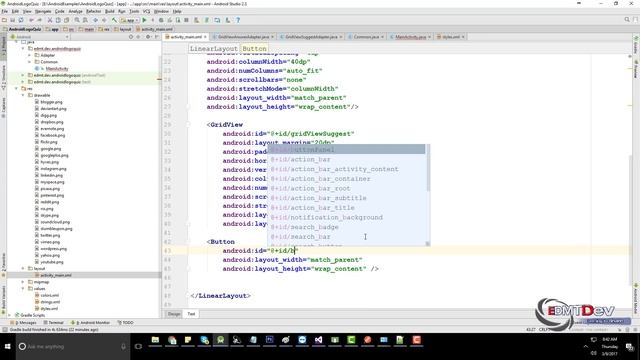Switch to MainActivity.java editor tab
The width and height of the screenshot is (640, 360).
[x=411, y=37]
